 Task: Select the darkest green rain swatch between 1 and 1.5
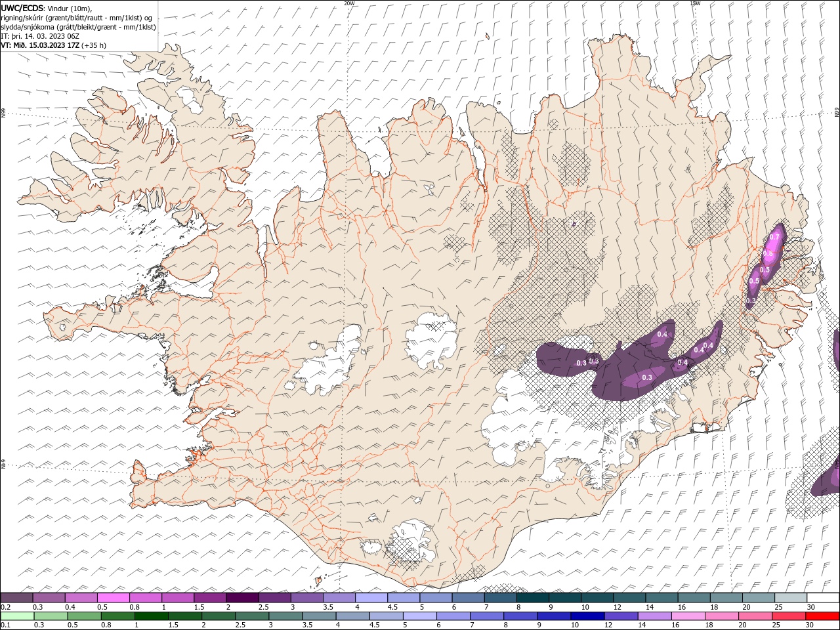point(151,616)
